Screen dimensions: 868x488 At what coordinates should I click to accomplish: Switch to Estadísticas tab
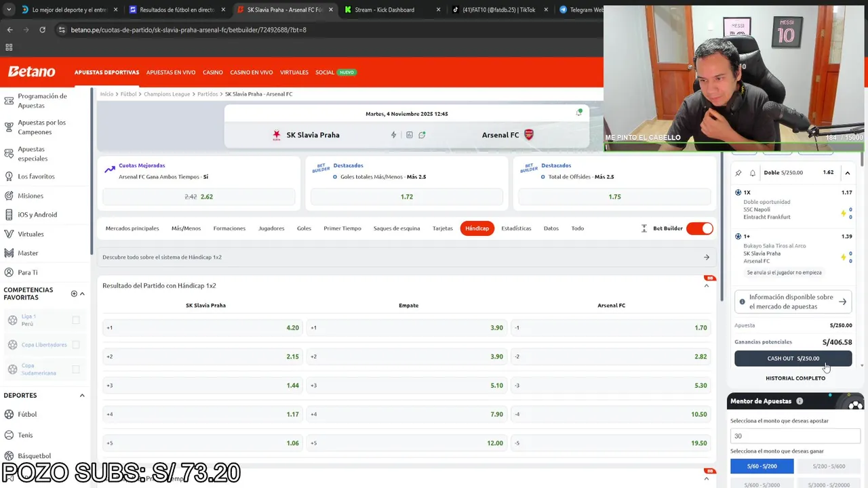516,228
